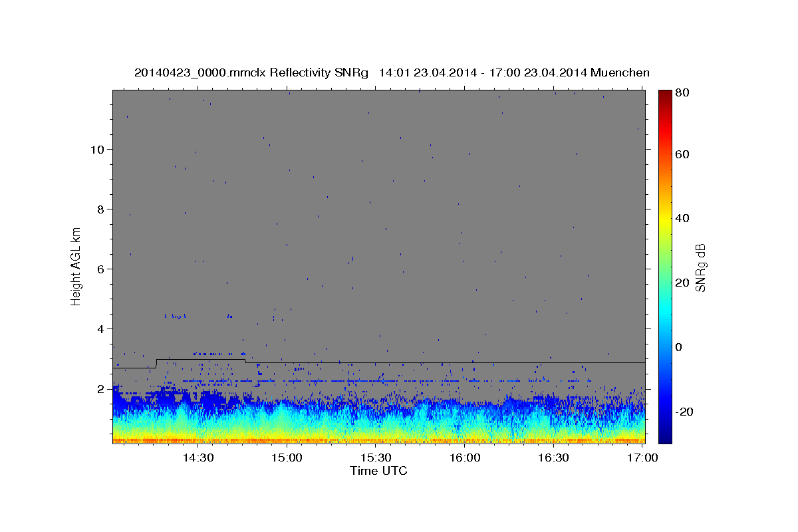Select the 'Time UTC' axis label
The image size is (798, 532).
pos(378,471)
